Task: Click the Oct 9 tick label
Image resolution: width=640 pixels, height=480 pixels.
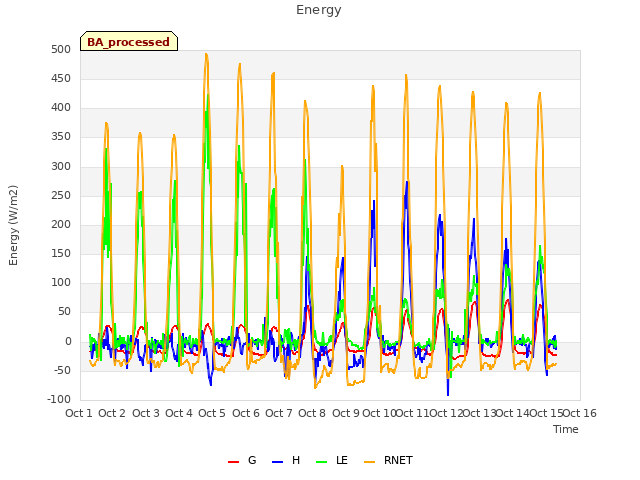Action: click(x=345, y=413)
